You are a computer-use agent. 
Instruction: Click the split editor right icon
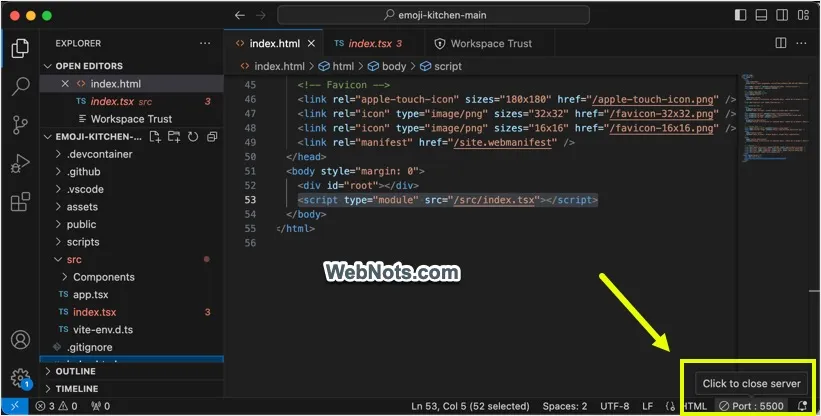781,44
